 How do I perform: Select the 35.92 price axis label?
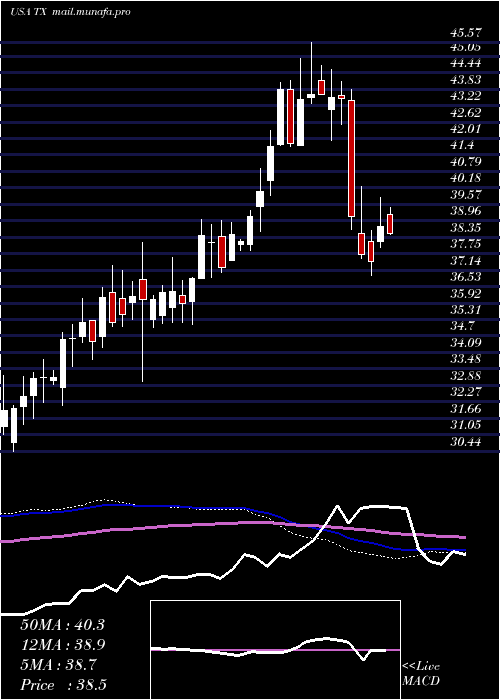point(465,293)
